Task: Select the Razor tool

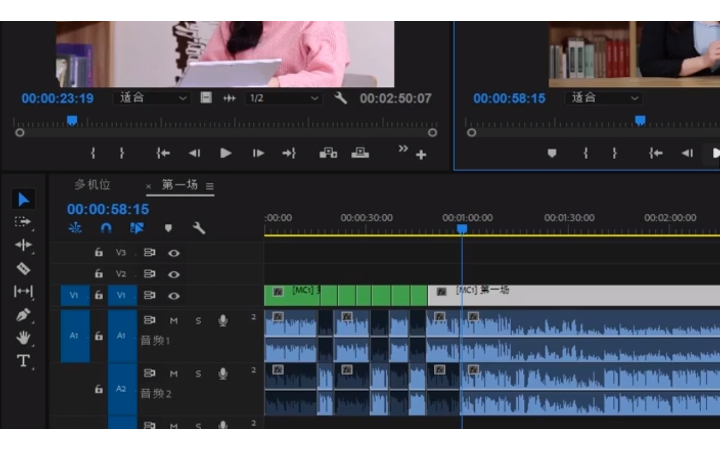Action: 23,268
